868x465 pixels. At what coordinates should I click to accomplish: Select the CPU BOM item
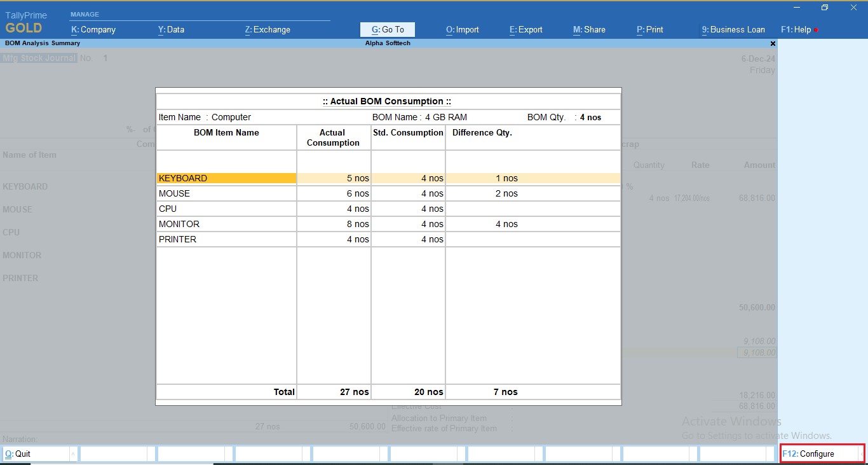pyautogui.click(x=168, y=209)
